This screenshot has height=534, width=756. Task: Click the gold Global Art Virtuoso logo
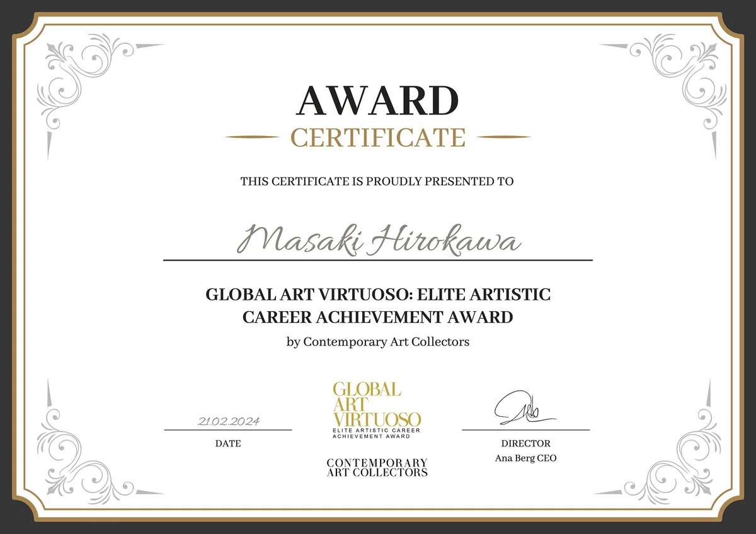point(377,404)
